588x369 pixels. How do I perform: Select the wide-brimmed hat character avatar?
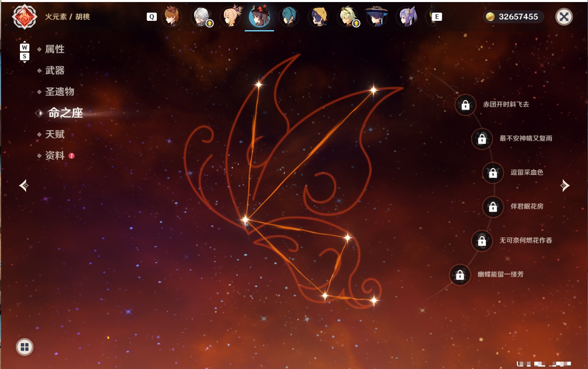[377, 17]
